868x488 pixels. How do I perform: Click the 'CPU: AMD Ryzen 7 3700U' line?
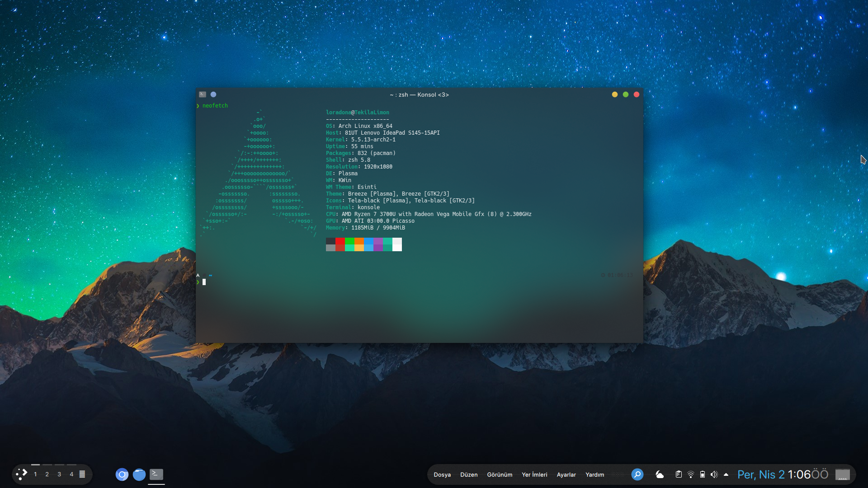(429, 214)
